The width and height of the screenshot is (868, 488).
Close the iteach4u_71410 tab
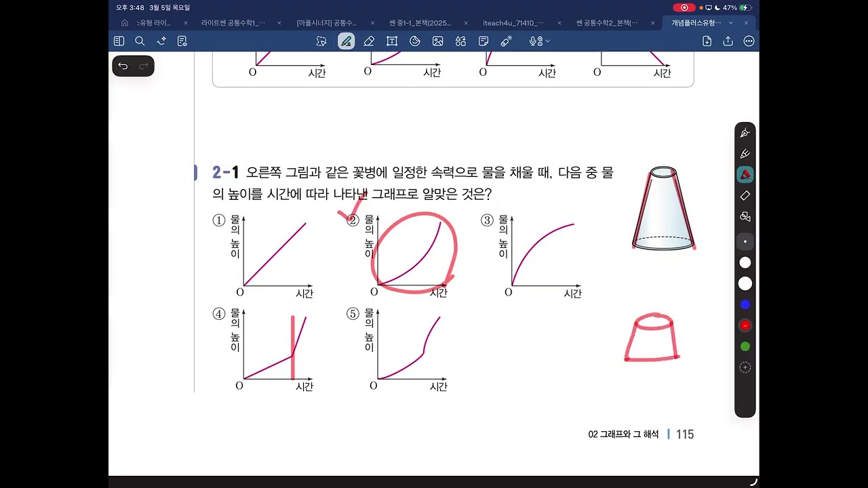point(559,23)
